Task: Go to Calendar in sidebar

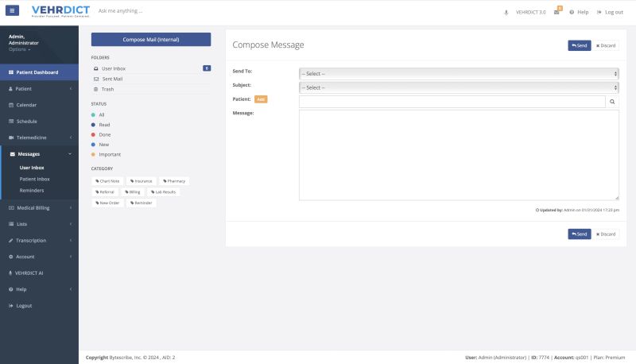Action: pos(27,105)
